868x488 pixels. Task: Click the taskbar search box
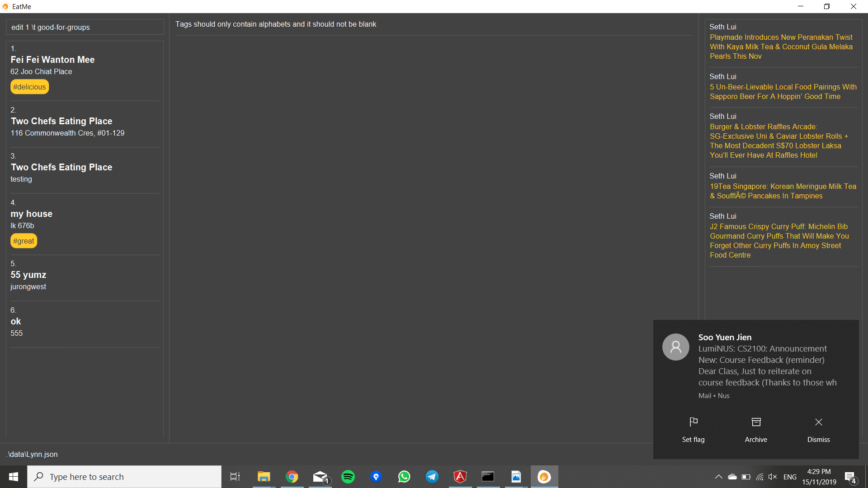tap(124, 477)
